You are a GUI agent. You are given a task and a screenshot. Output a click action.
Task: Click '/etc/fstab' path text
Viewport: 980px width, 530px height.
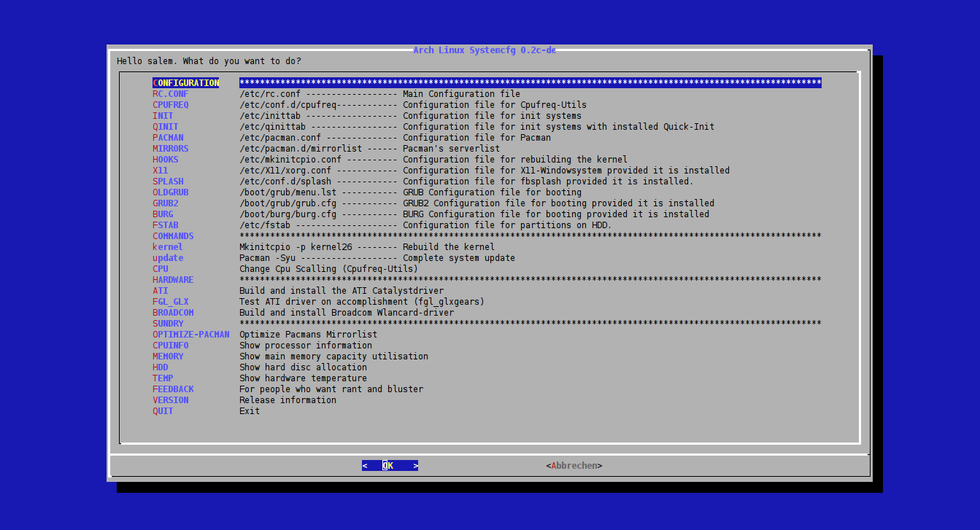click(265, 225)
